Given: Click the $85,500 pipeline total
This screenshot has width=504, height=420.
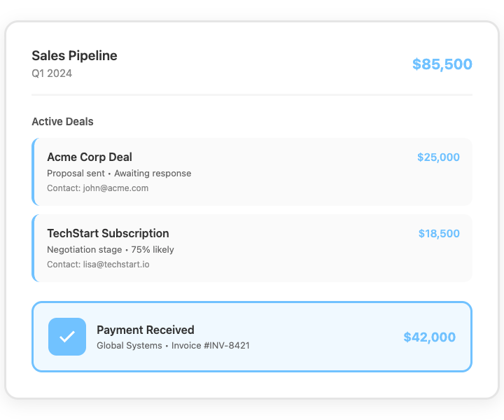Looking at the screenshot, I should pyautogui.click(x=442, y=64).
